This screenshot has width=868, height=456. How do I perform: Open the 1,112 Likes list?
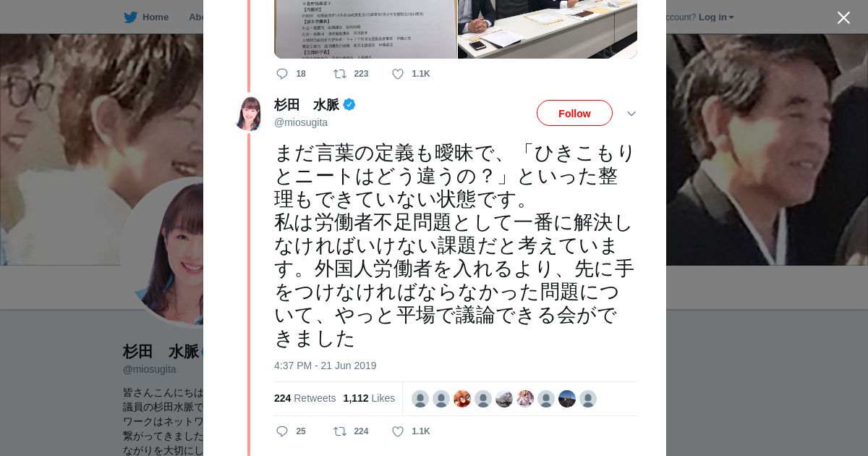click(369, 398)
